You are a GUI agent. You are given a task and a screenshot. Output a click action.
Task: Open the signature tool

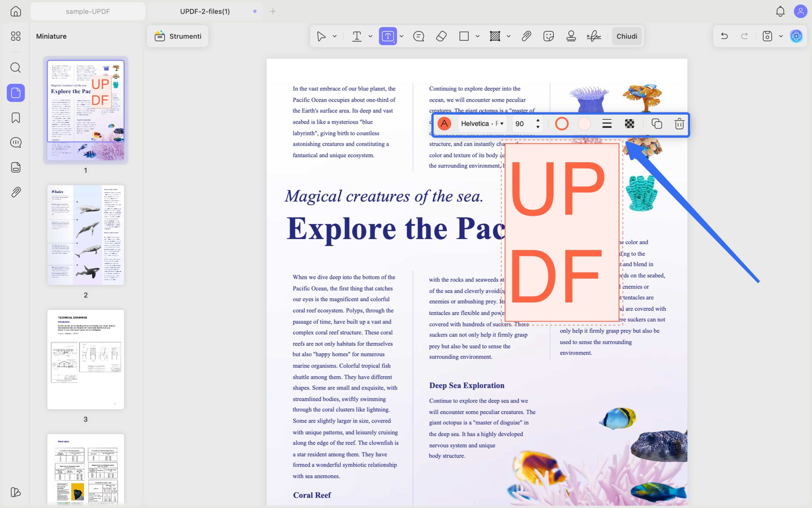(593, 36)
